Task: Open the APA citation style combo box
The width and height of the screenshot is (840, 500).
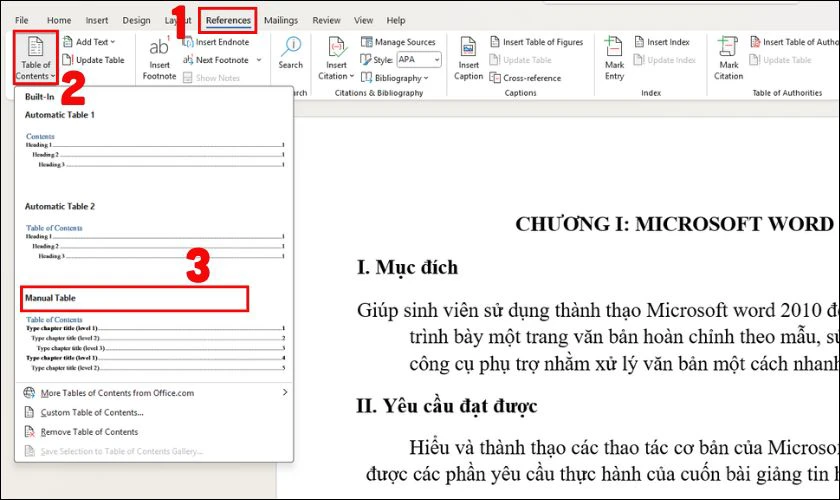Action: pyautogui.click(x=419, y=59)
